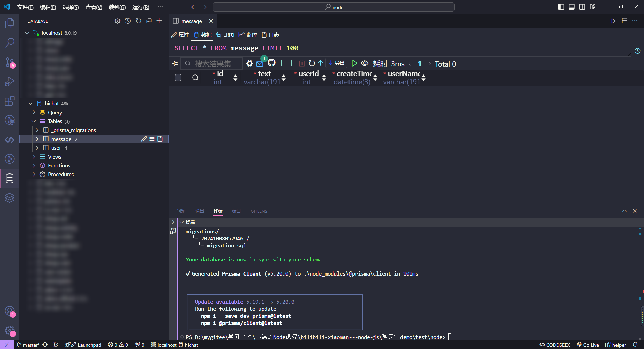Viewport: 644px width, 349px height.
Task: Open the Manage gear in activity bar
Action: click(x=10, y=331)
